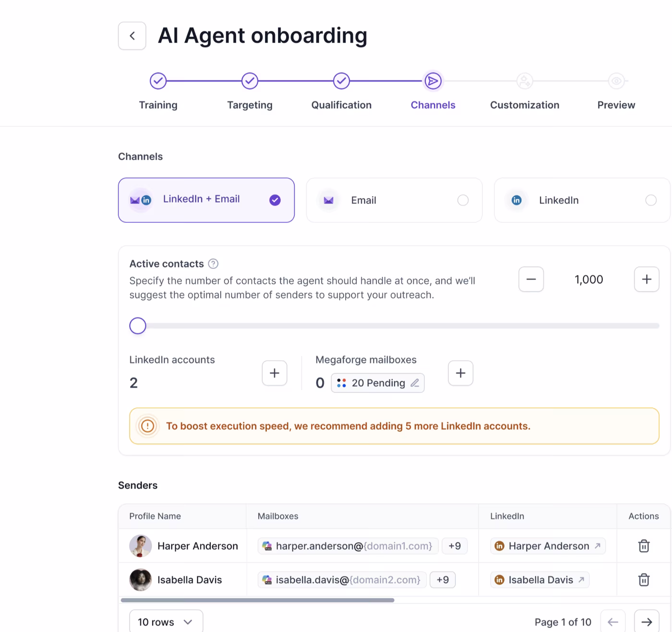Click the Targeting step checkmark icon
The height and width of the screenshot is (632, 672).
coord(250,81)
